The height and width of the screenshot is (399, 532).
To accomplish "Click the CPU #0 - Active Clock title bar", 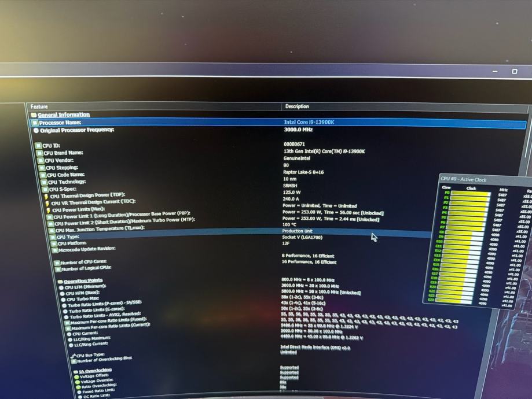I will pos(485,180).
